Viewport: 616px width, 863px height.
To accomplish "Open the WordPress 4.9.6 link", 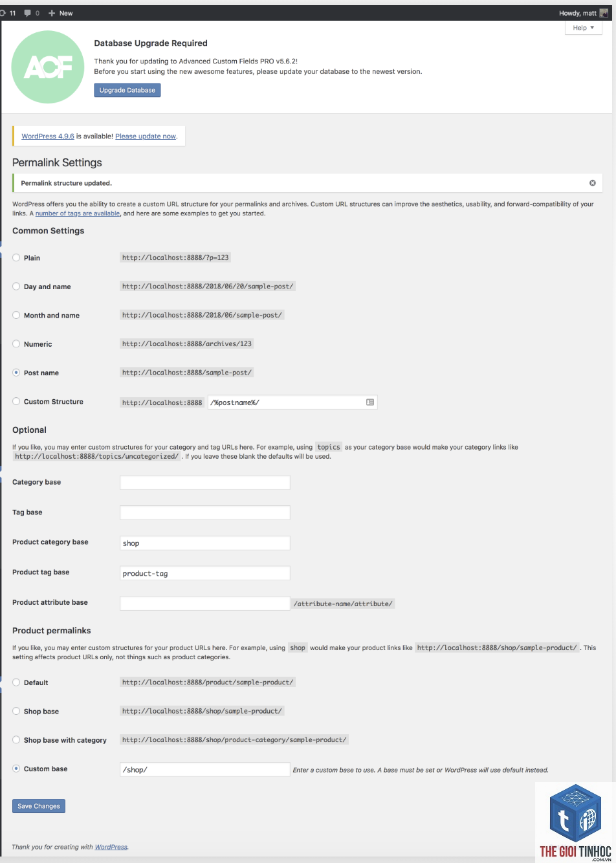I will coord(48,137).
